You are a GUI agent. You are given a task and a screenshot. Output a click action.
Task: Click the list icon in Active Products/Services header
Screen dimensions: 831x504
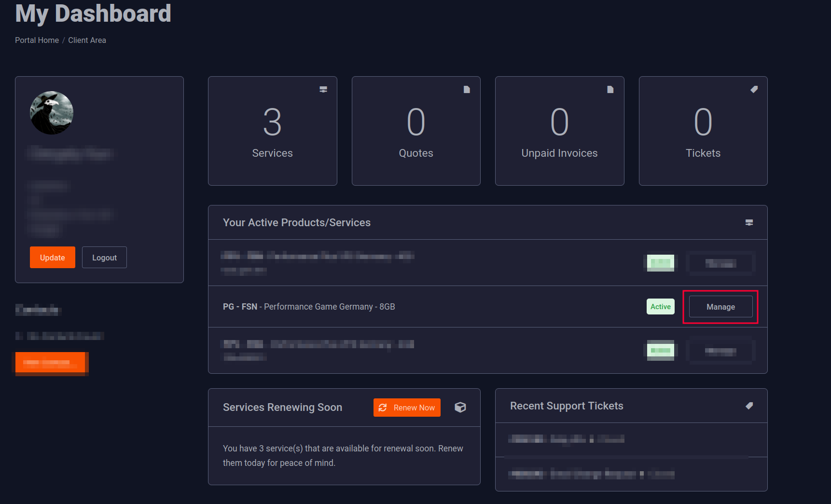(749, 222)
